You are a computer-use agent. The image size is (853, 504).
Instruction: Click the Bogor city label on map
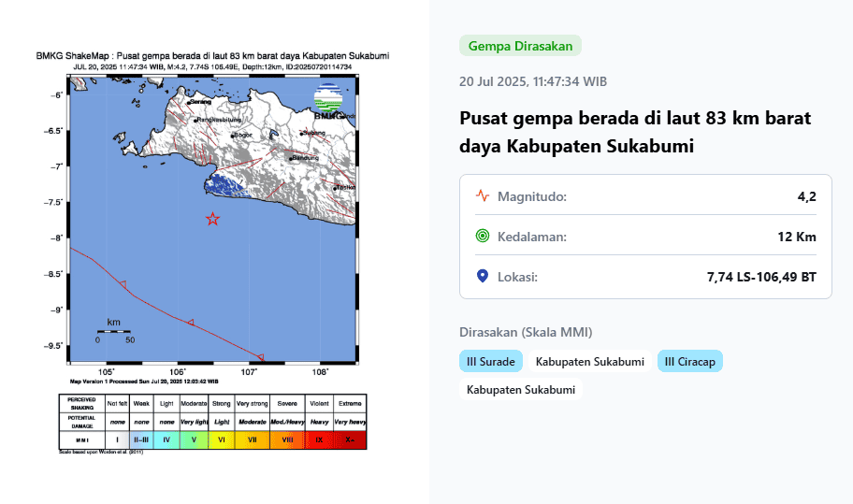click(x=242, y=135)
